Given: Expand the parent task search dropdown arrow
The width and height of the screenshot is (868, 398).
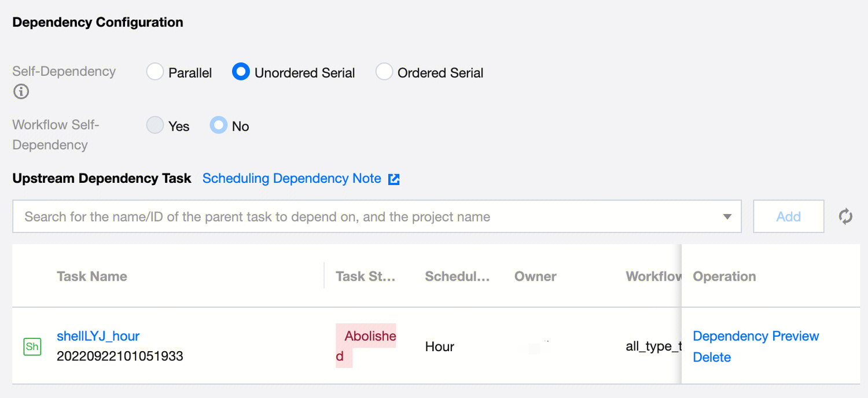Looking at the screenshot, I should point(727,217).
